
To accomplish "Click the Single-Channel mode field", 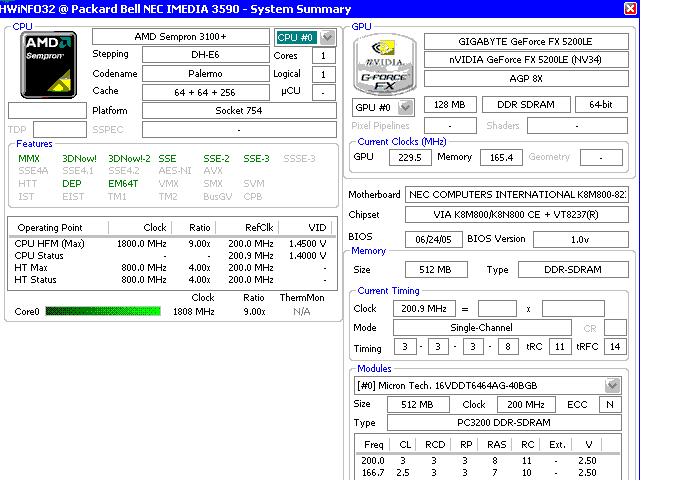I will [482, 328].
